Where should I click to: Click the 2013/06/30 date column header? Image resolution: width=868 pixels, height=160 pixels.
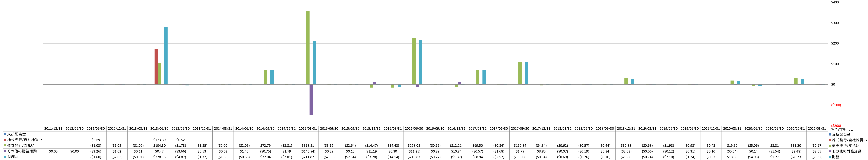tap(159, 129)
